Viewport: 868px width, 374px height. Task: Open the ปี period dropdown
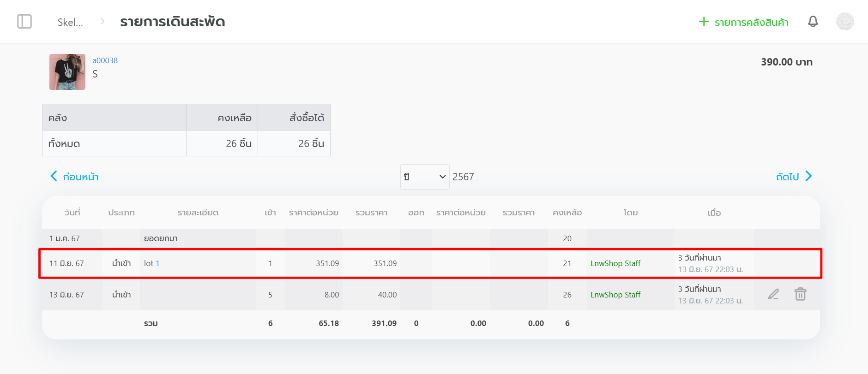click(424, 177)
